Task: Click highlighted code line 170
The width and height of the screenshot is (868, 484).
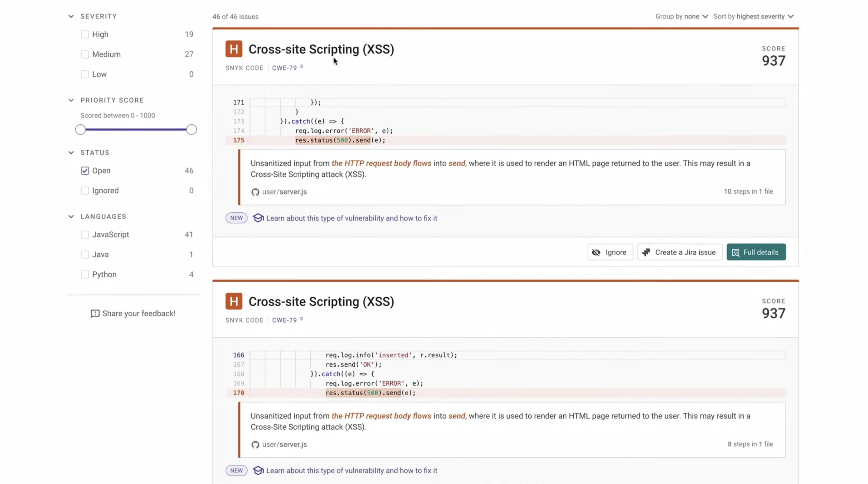Action: (505, 393)
